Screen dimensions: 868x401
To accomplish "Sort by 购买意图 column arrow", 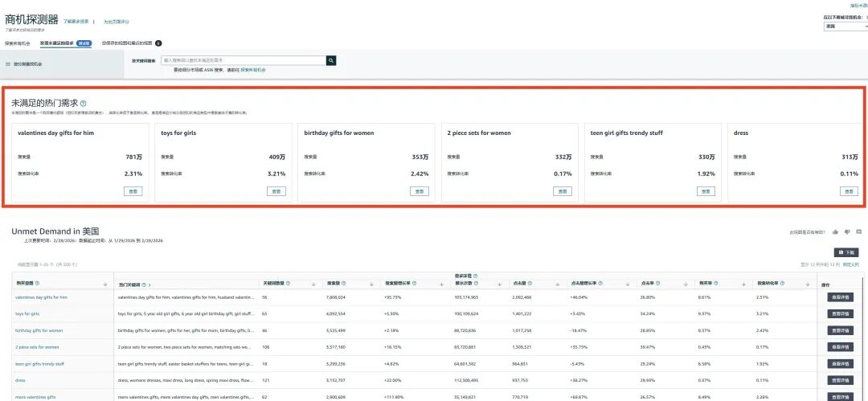I will pyautogui.click(x=106, y=284).
